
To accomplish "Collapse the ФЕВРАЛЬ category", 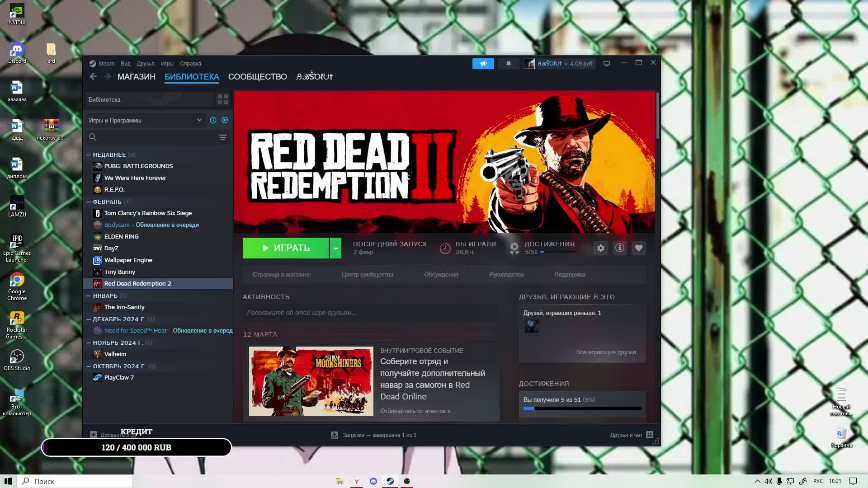I will 89,202.
